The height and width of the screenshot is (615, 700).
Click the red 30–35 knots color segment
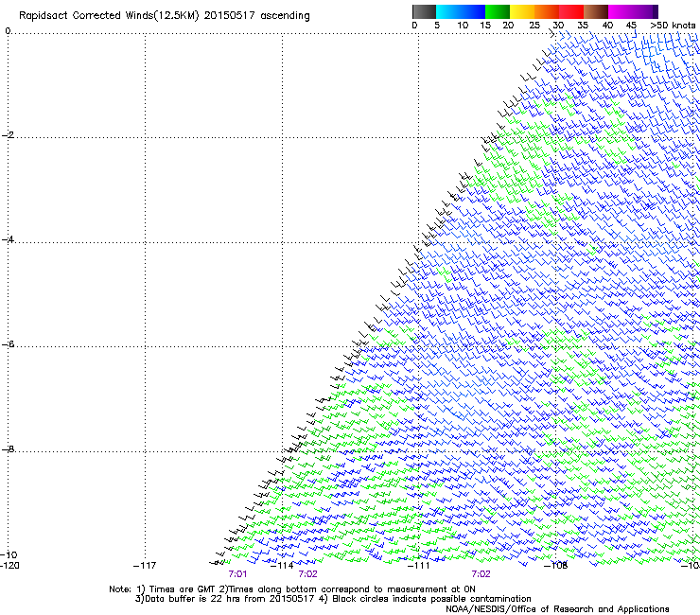tap(571, 11)
